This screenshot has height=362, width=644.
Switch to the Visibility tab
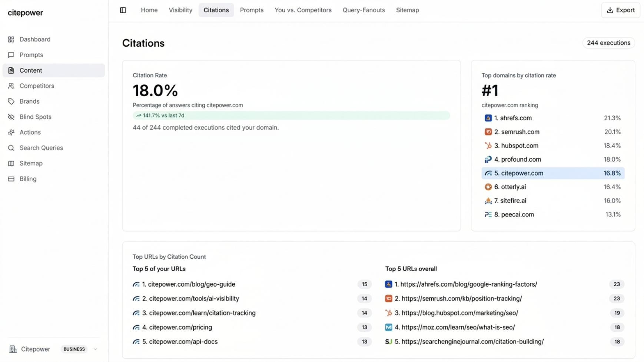coord(180,10)
